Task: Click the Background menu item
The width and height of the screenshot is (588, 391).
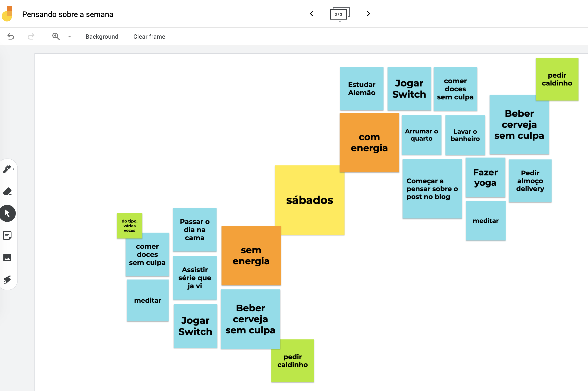Action: (101, 37)
